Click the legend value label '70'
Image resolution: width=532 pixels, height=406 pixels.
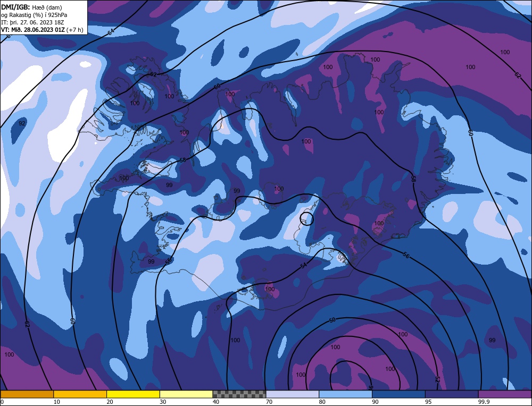pos(269,402)
